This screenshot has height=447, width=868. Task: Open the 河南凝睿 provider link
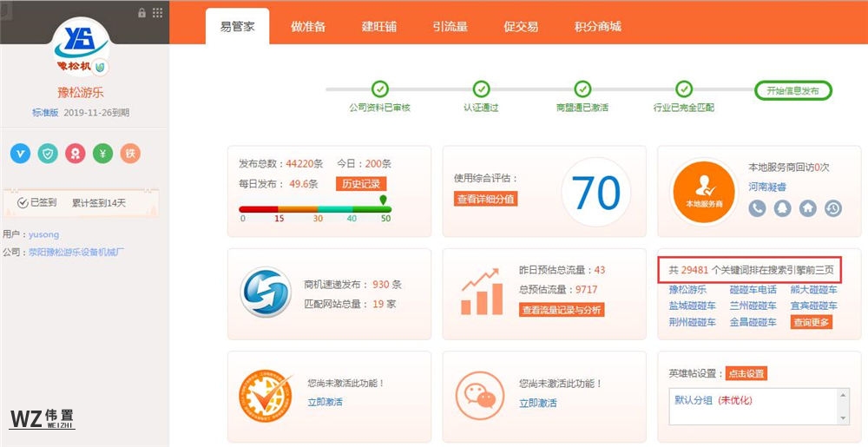[767, 187]
